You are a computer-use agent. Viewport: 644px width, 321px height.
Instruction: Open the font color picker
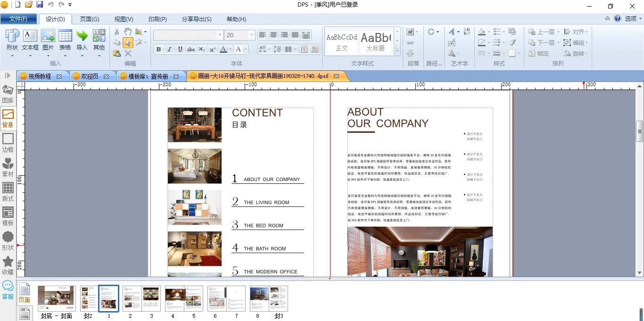pos(225,49)
